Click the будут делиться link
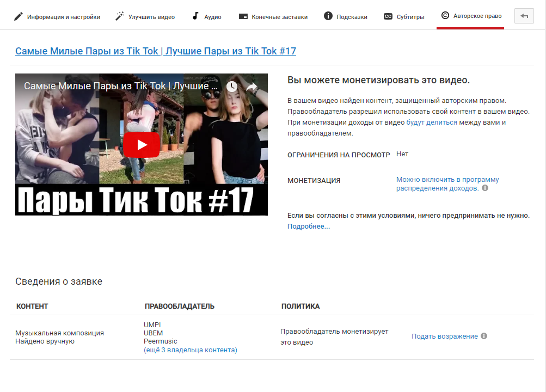The height and width of the screenshot is (392, 546). (432, 122)
